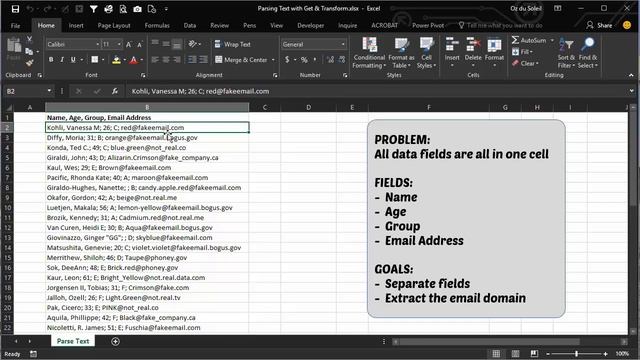Click AutoSum button
Image resolution: width=640 pixels, height=360 pixels.
(529, 40)
